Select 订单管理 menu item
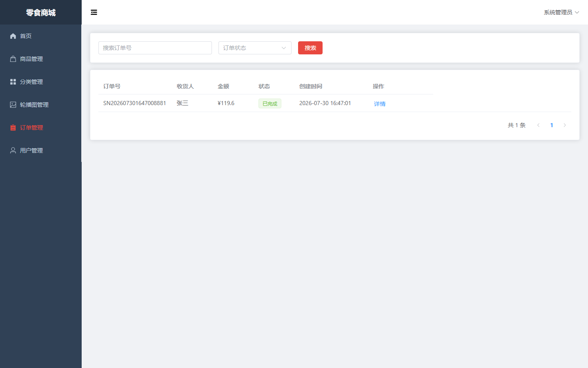588x368 pixels. [41, 128]
